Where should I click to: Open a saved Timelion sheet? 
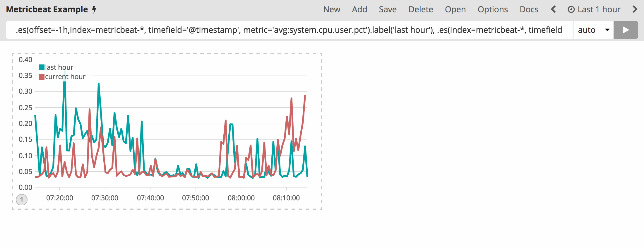(455, 9)
